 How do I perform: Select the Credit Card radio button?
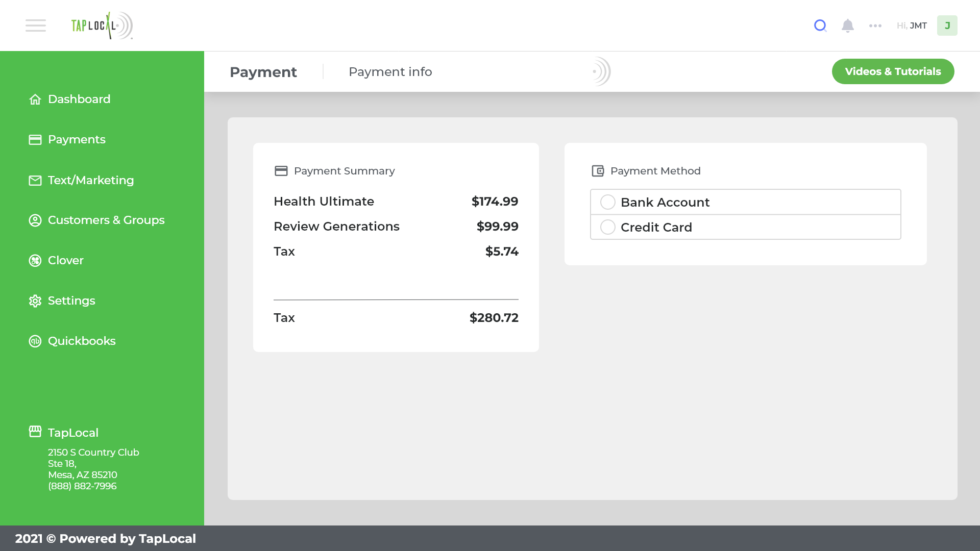(608, 227)
